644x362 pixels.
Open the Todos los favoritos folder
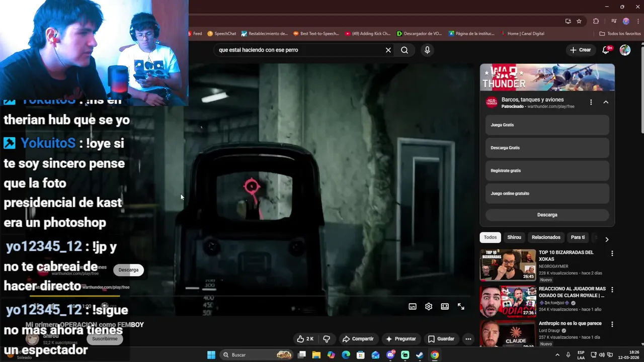620,34
